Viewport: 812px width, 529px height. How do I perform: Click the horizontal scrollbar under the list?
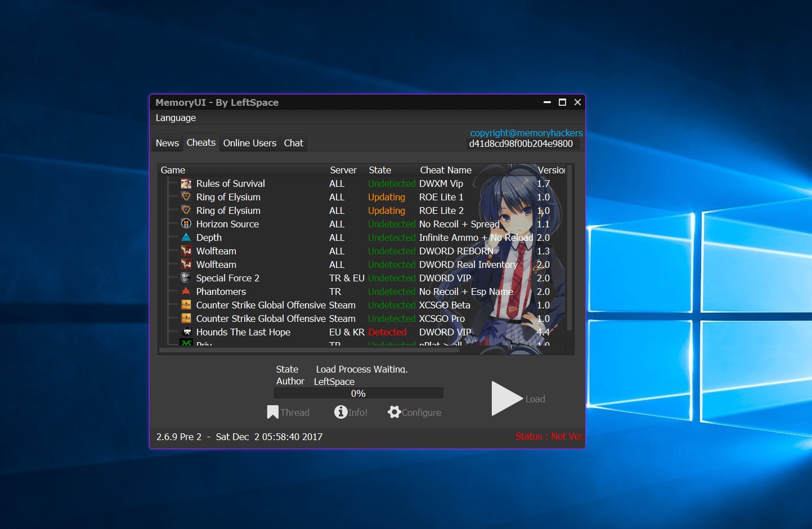309,350
